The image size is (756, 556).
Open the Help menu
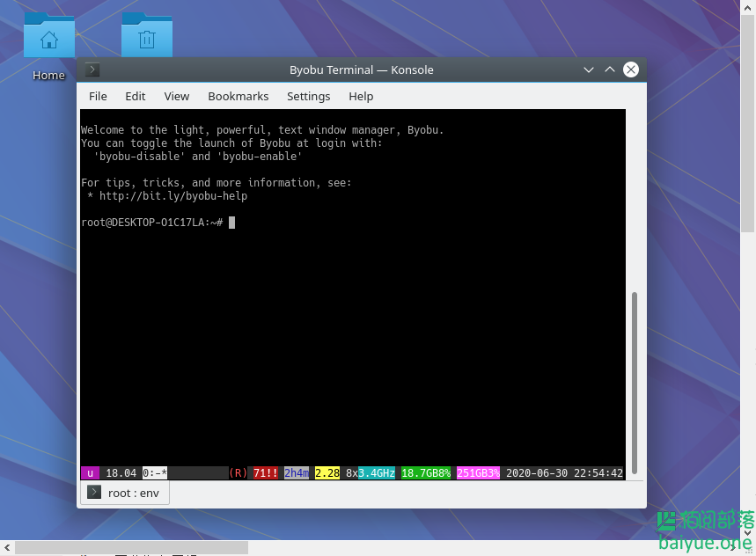pyautogui.click(x=361, y=97)
